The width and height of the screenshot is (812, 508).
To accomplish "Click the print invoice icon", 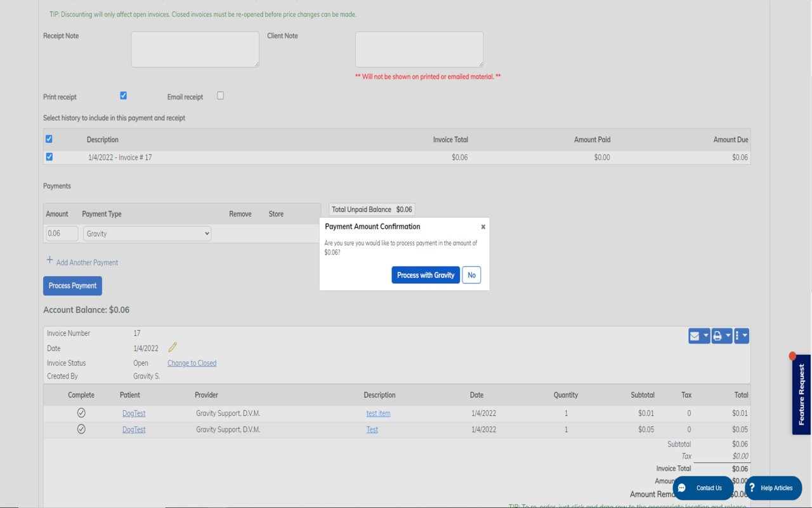I will (x=717, y=335).
